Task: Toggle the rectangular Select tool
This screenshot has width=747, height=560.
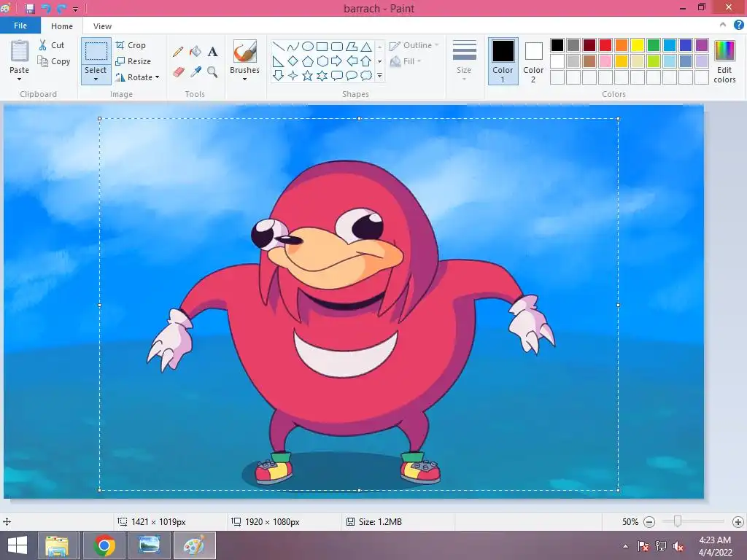Action: tap(96, 52)
